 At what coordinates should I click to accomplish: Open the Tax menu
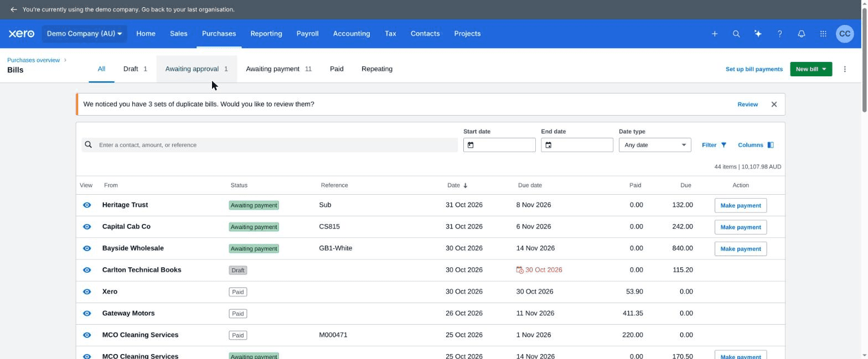tap(390, 34)
